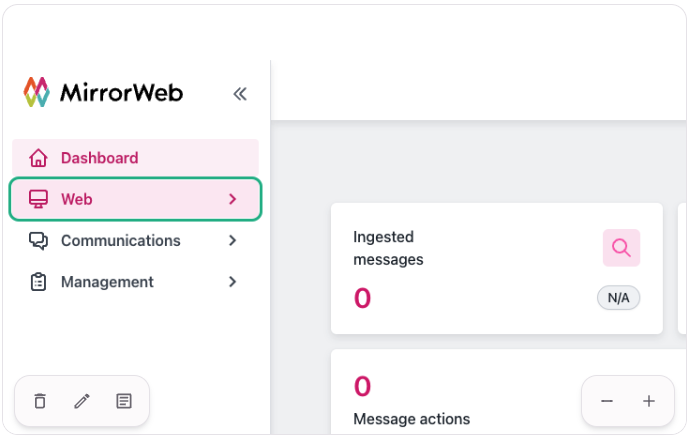Zoom in with the plus button
Viewport: 693px width, 436px height.
[649, 401]
